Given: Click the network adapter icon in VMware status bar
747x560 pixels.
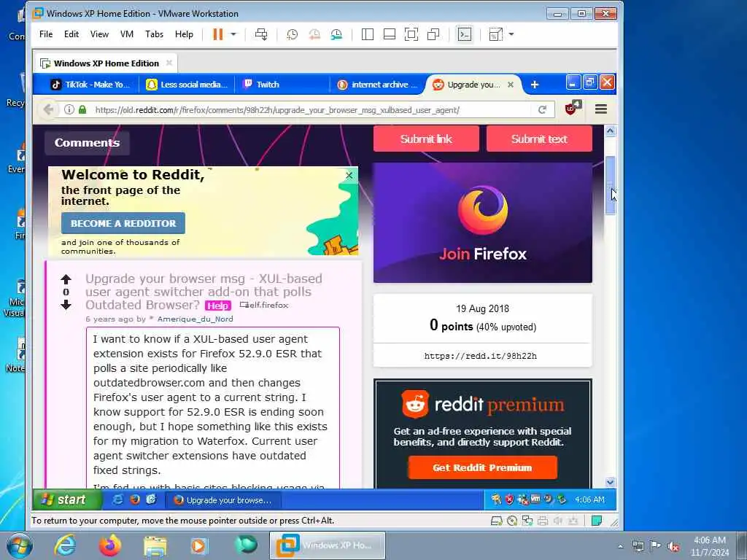Looking at the screenshot, I should [x=527, y=521].
